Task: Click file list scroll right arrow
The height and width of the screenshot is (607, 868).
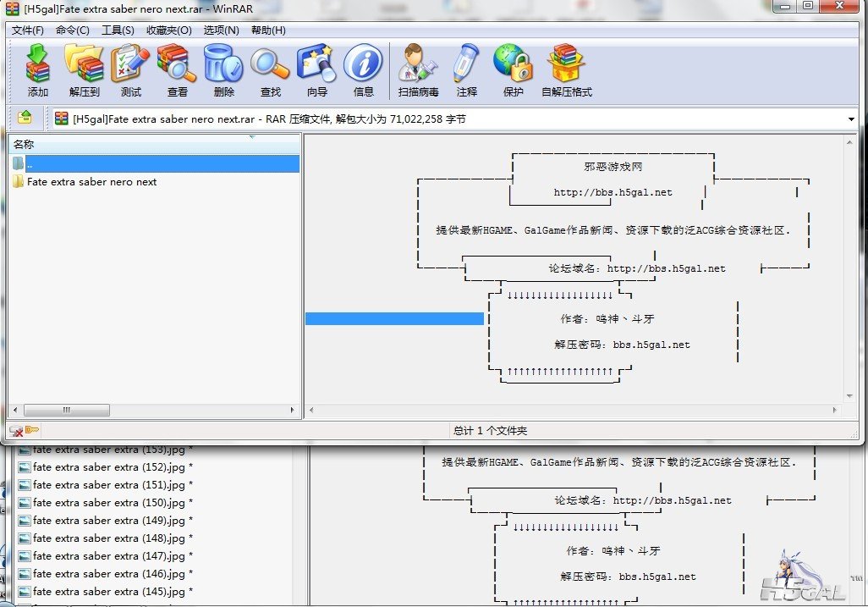Action: [292, 410]
